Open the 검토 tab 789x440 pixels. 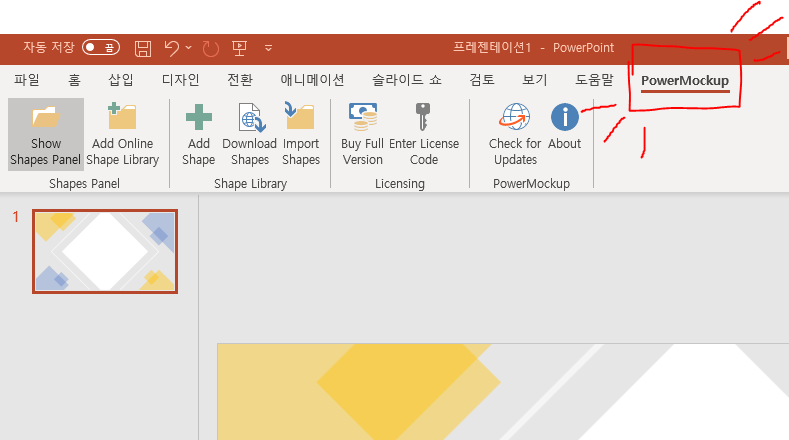click(x=482, y=80)
